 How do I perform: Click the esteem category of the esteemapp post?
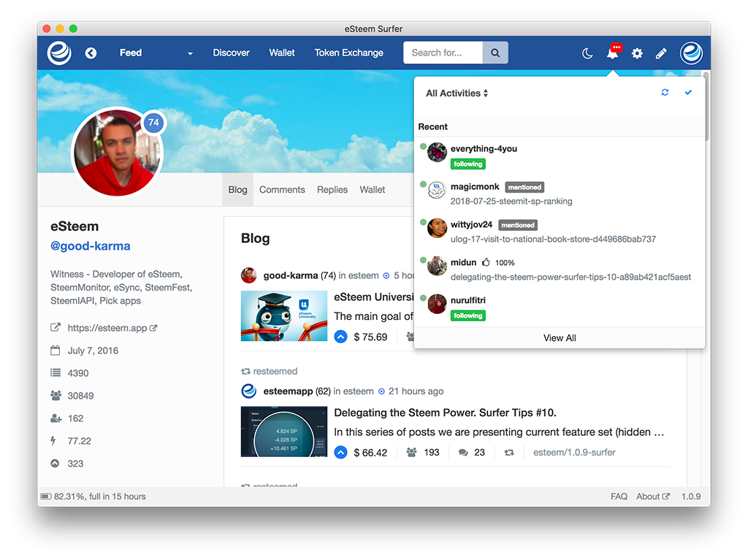358,391
